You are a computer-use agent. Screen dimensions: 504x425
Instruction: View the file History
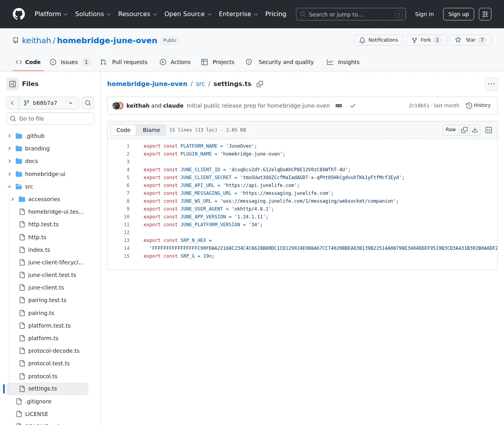[478, 106]
